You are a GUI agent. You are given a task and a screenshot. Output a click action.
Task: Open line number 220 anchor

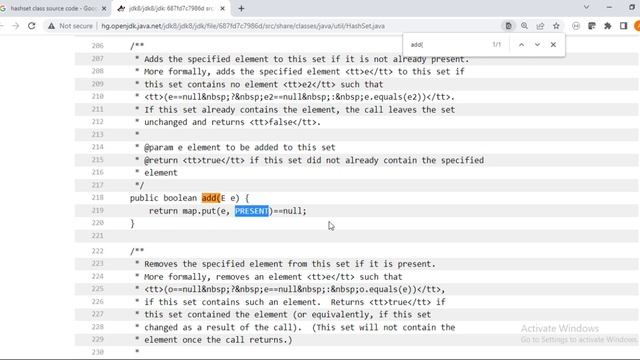[98, 223]
